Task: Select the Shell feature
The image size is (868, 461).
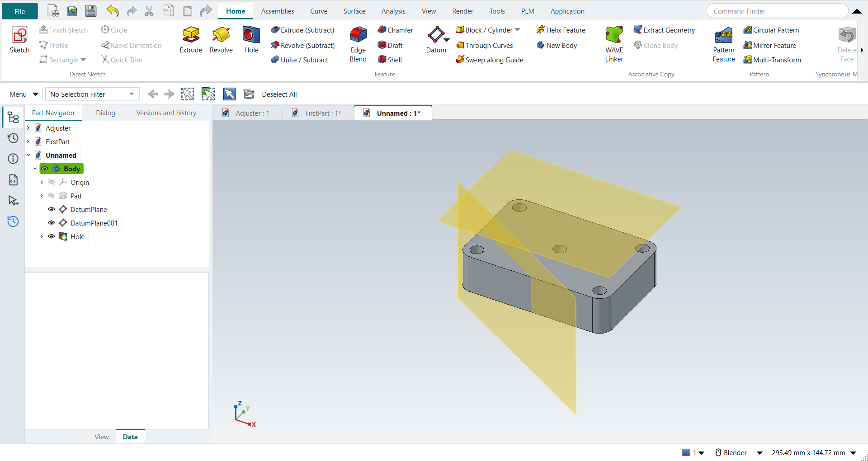Action: tap(390, 60)
